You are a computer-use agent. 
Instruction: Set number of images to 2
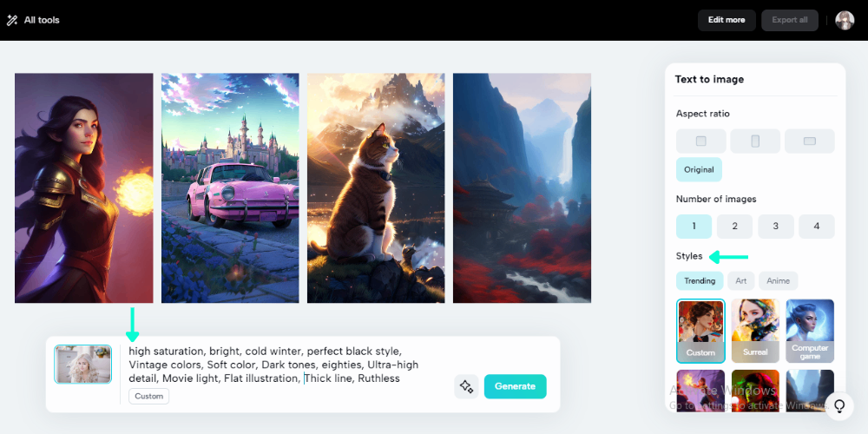(734, 227)
